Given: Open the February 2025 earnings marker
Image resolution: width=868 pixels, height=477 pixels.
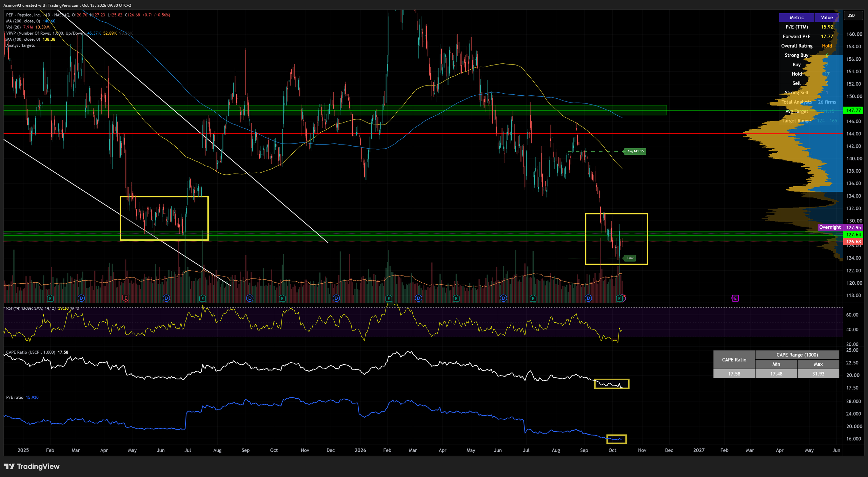Looking at the screenshot, I should point(50,298).
